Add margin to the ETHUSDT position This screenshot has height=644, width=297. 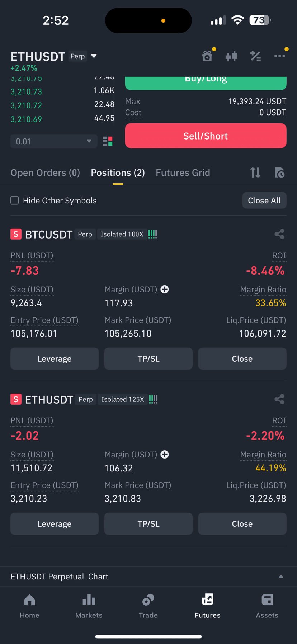tap(165, 454)
